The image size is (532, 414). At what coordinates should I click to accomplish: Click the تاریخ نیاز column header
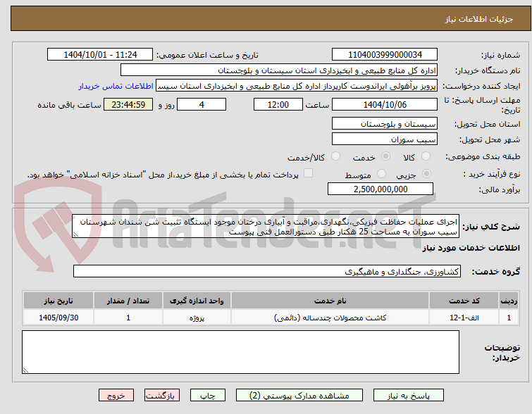[58, 301]
